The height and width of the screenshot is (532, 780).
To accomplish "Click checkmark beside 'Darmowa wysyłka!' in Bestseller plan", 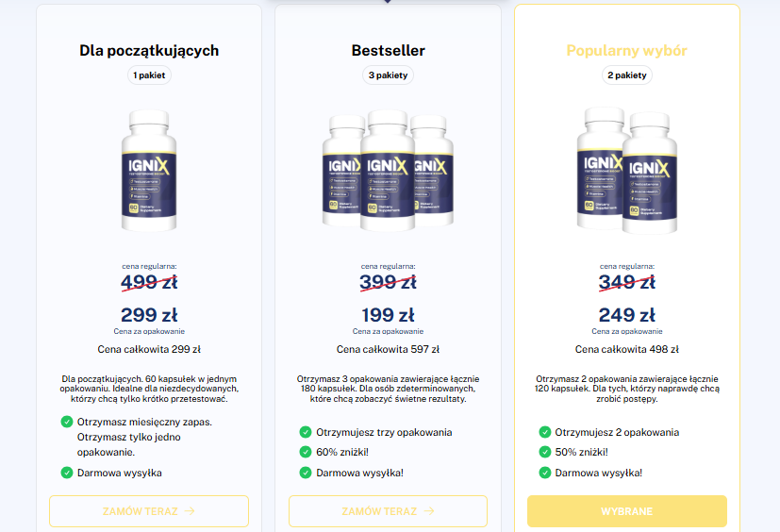I will point(305,473).
